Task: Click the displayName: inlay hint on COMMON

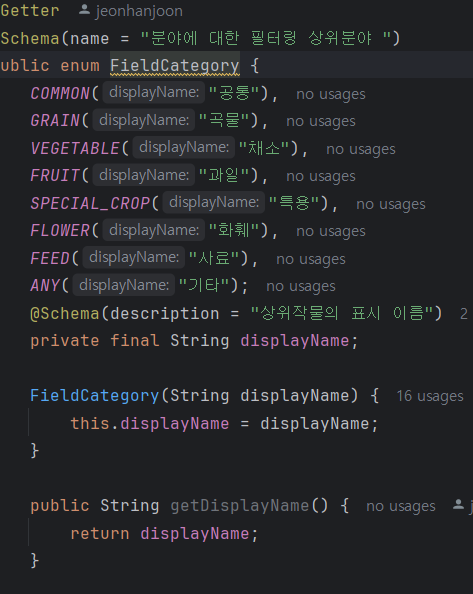Action: [x=154, y=92]
